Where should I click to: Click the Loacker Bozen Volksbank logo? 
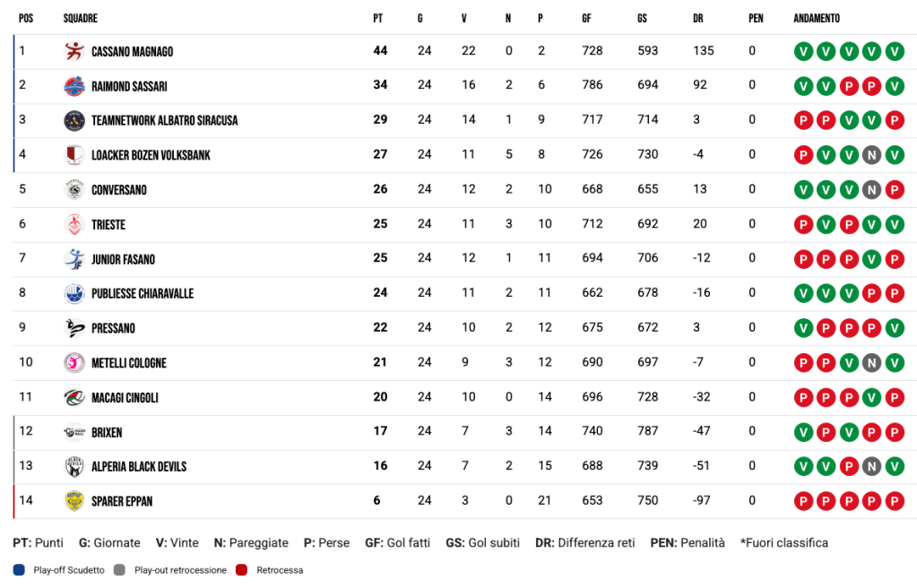(x=74, y=155)
